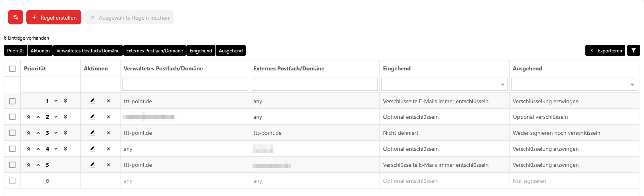
Task: Edit the priority 5 rule with pencil icon
Action: 92,165
